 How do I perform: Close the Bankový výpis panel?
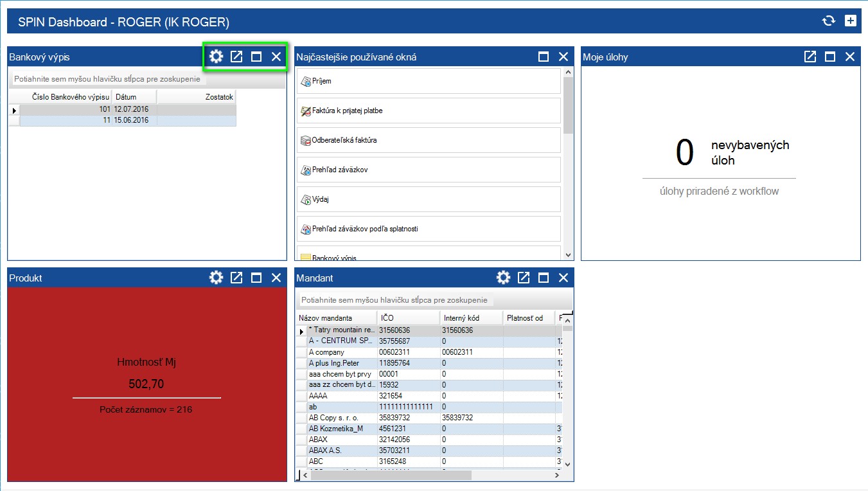(x=276, y=57)
